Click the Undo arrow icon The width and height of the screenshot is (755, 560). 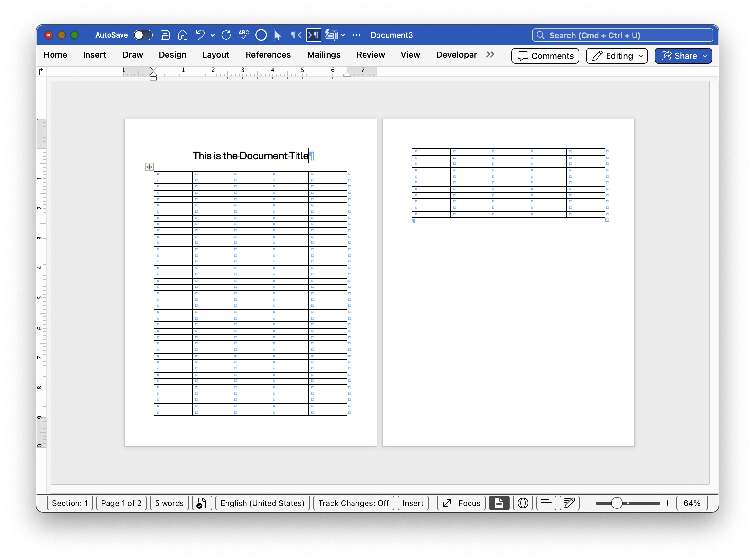(x=201, y=35)
